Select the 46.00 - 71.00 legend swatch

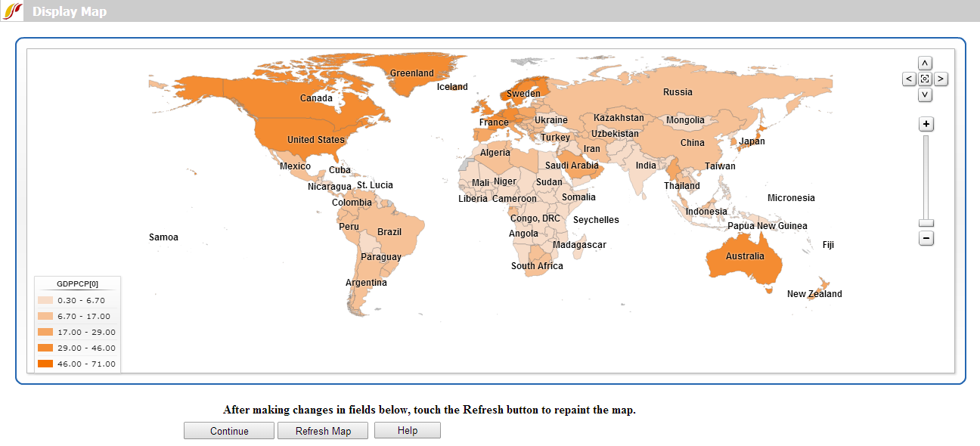click(x=45, y=364)
